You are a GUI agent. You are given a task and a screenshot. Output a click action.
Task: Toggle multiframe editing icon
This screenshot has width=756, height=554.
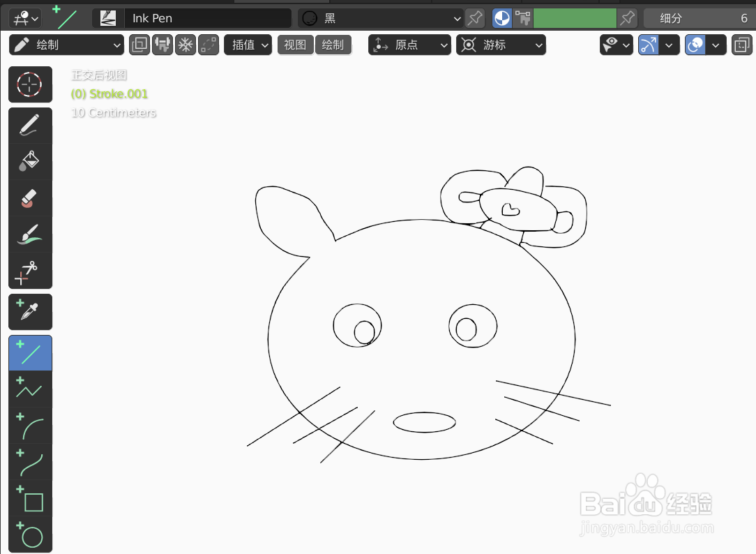tap(209, 45)
